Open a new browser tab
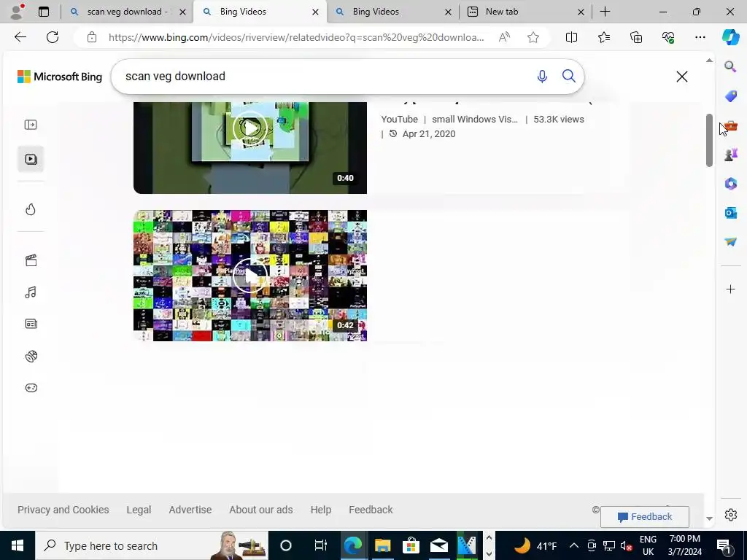 coord(605,12)
